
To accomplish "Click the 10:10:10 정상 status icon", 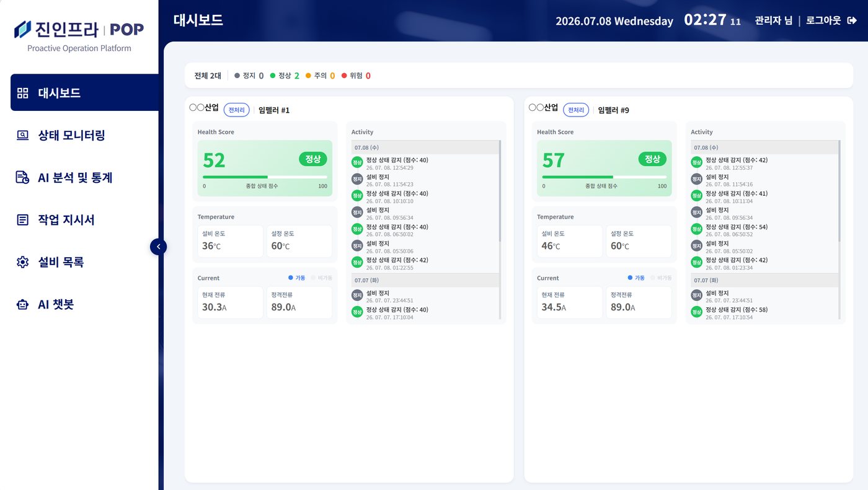I will coord(357,196).
